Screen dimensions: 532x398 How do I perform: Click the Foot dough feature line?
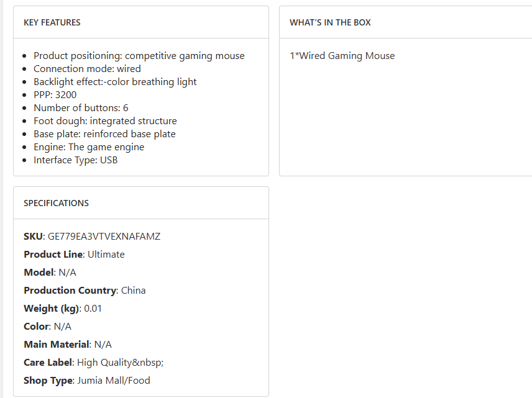[x=105, y=121]
